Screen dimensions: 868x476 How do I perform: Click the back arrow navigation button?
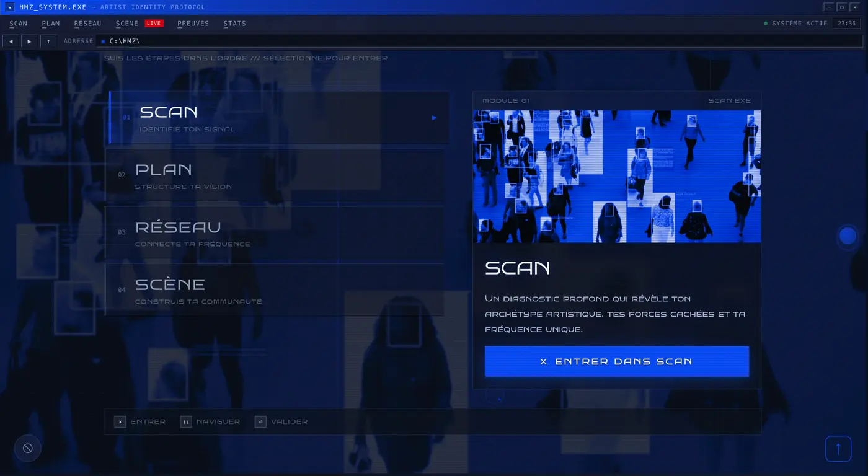[11, 42]
